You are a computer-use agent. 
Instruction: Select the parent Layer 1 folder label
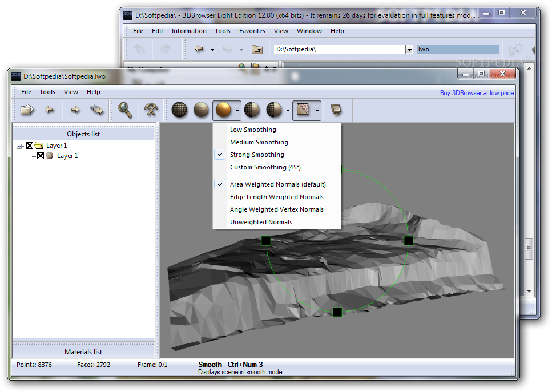[x=57, y=146]
